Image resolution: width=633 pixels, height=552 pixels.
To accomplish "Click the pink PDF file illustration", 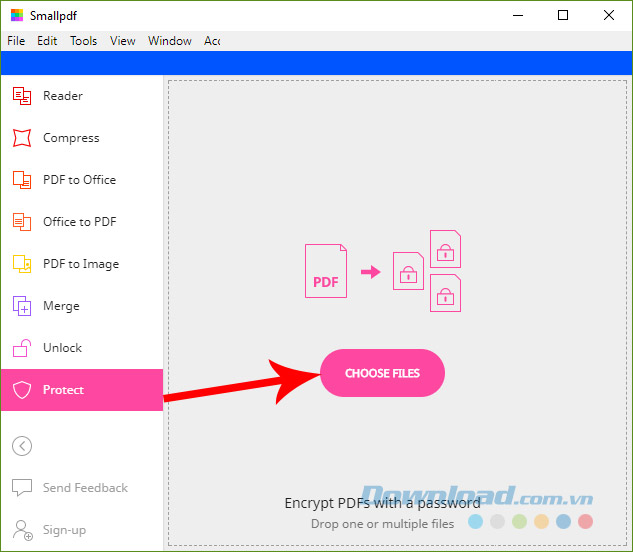I will 326,271.
